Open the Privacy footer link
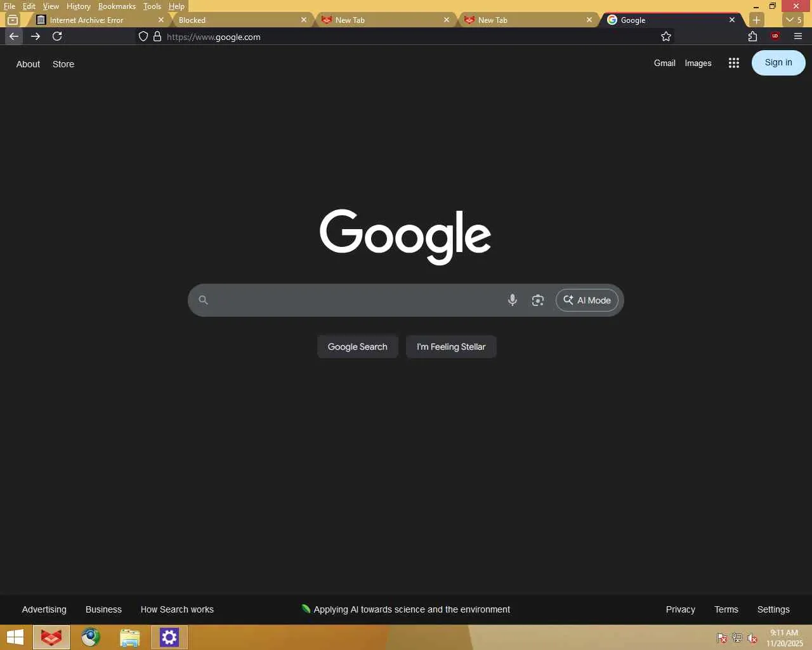The height and width of the screenshot is (650, 812). pyautogui.click(x=681, y=609)
